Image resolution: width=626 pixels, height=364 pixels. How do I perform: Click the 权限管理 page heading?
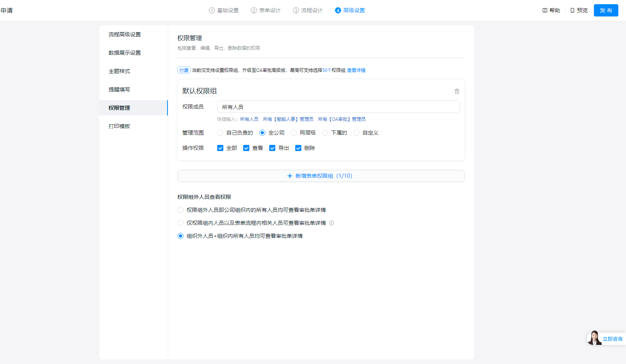(190, 38)
